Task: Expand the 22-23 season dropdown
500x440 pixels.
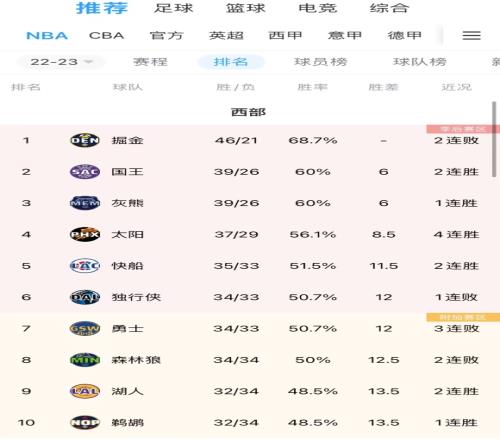Action: [x=61, y=62]
